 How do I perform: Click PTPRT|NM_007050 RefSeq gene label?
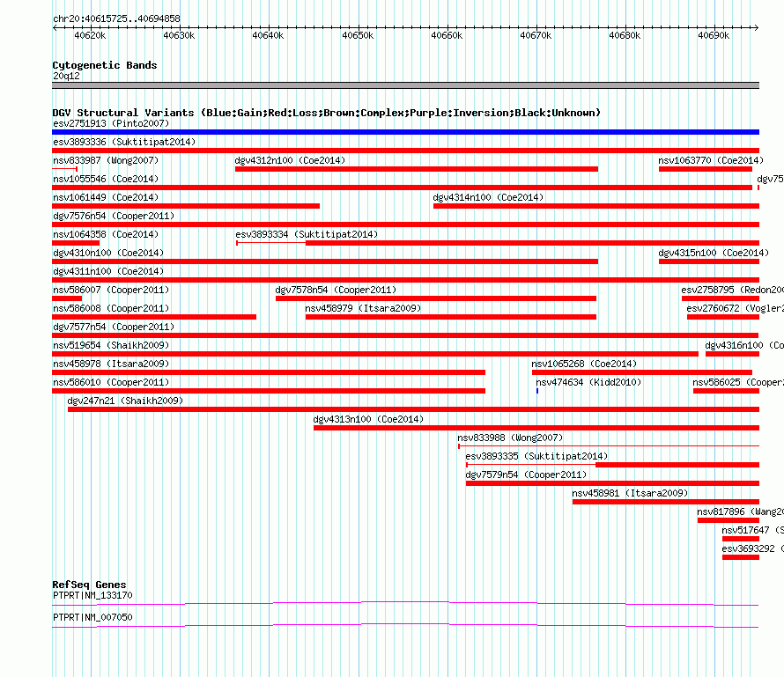[92, 617]
